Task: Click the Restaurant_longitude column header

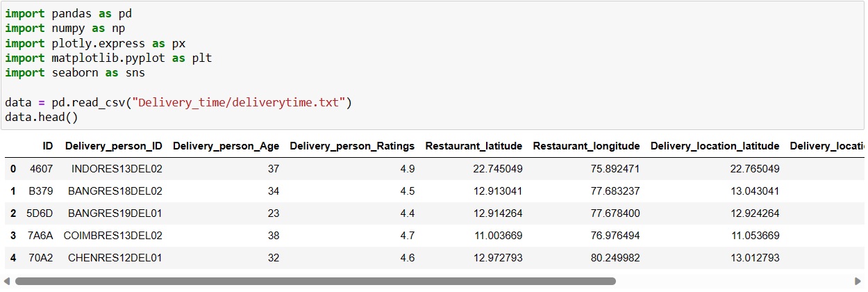Action: pos(586,146)
